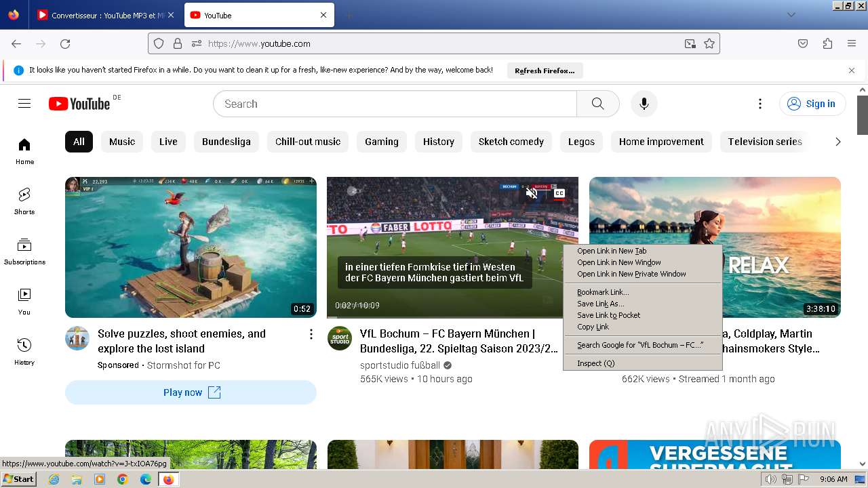Image resolution: width=868 pixels, height=488 pixels.
Task: Go to Home in sidebar
Action: 24,151
